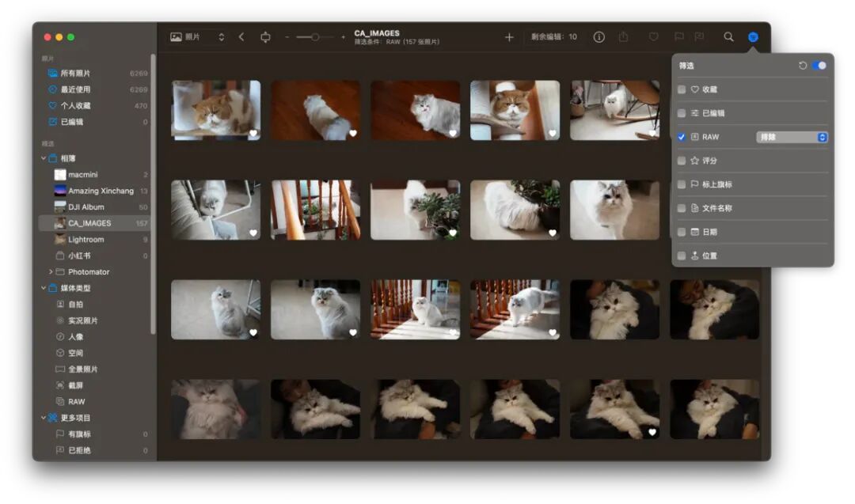The height and width of the screenshot is (504, 855).
Task: Click the sidebar vertical scrollbar
Action: [x=154, y=193]
